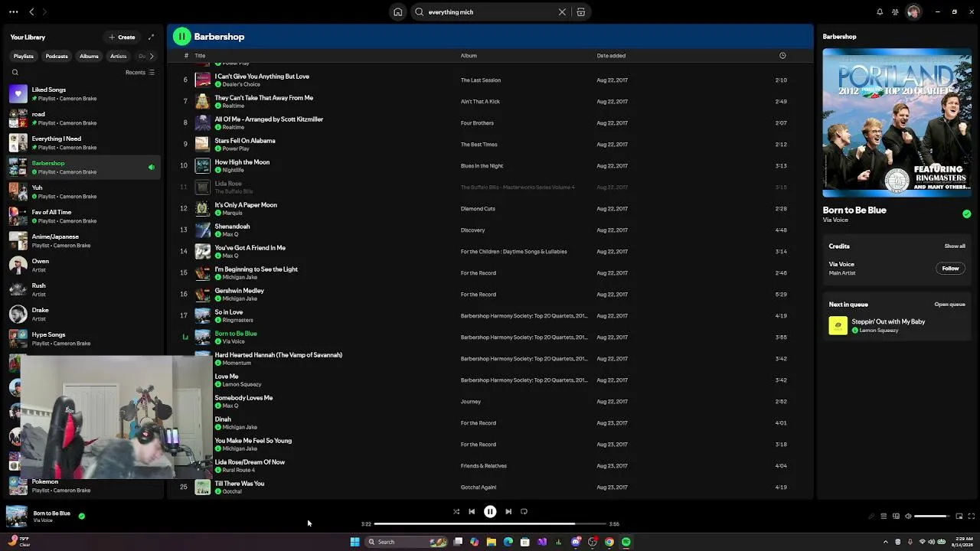Open the artist Rush in the library

pos(83,290)
